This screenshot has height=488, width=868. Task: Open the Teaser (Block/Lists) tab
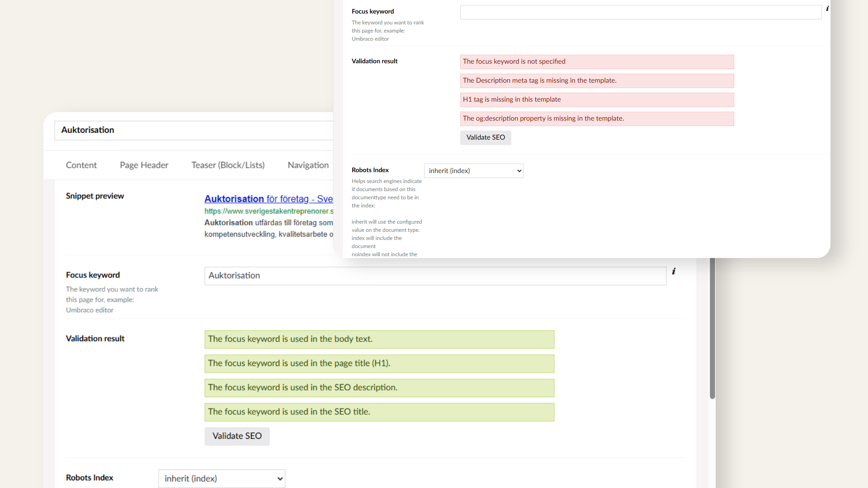228,165
